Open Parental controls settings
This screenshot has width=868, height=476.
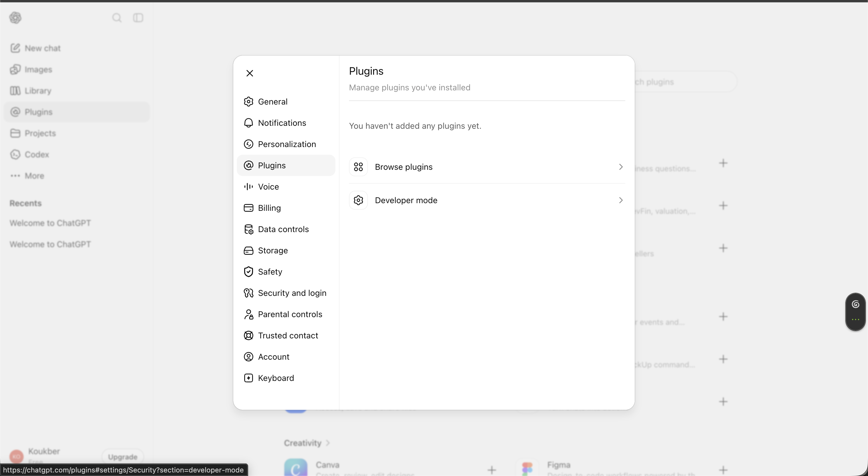tap(286, 314)
